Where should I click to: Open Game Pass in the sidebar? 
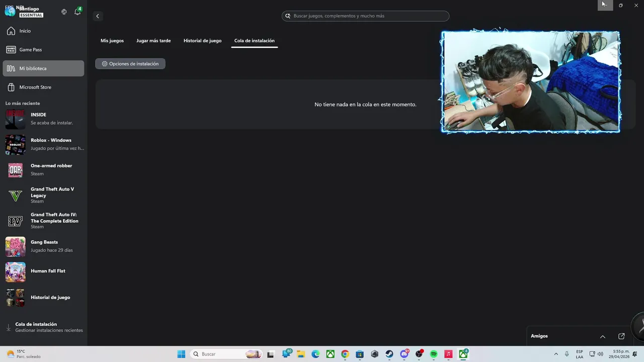pos(43,50)
